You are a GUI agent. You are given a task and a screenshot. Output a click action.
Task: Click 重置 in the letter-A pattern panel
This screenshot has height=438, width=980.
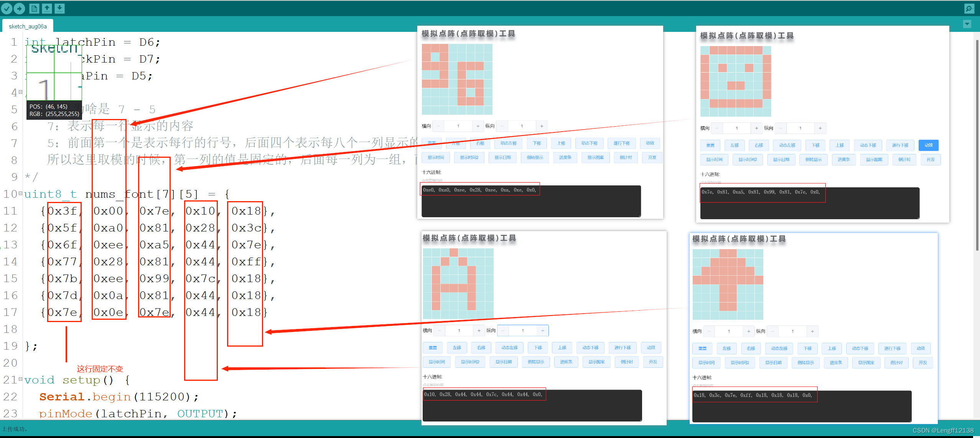point(433,348)
